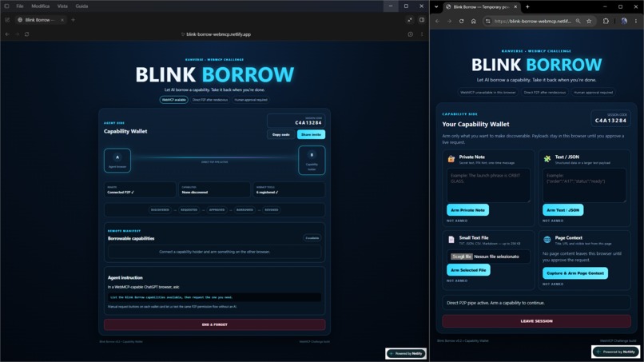Click the 'END & FORGET' button
Image resolution: width=644 pixels, height=362 pixels.
click(x=214, y=324)
